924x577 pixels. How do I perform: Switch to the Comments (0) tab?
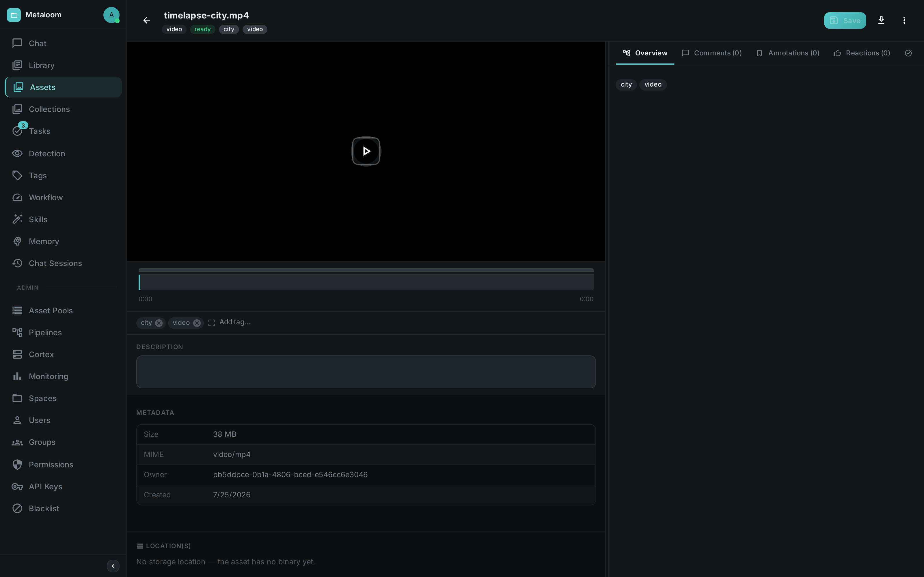[712, 53]
